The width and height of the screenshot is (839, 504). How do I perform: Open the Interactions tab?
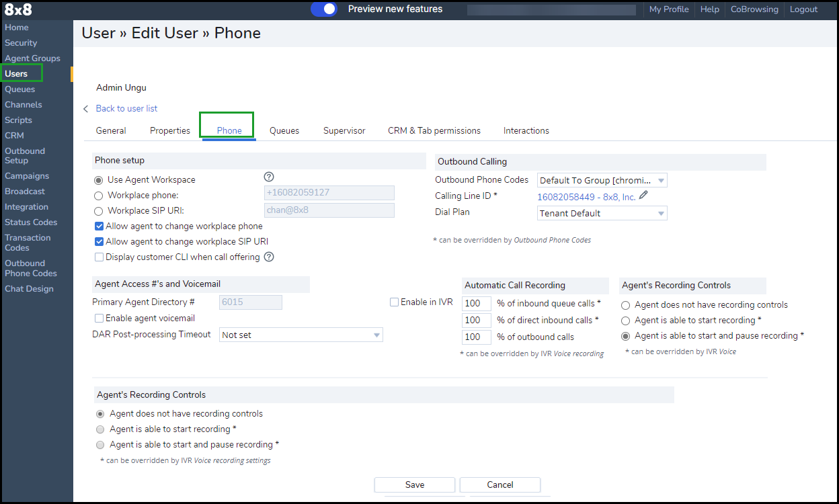pos(526,131)
